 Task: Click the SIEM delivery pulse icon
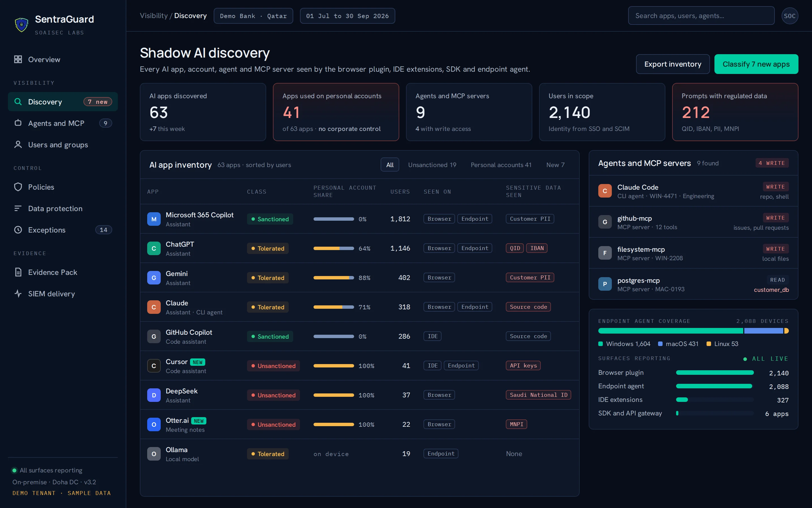(x=18, y=294)
